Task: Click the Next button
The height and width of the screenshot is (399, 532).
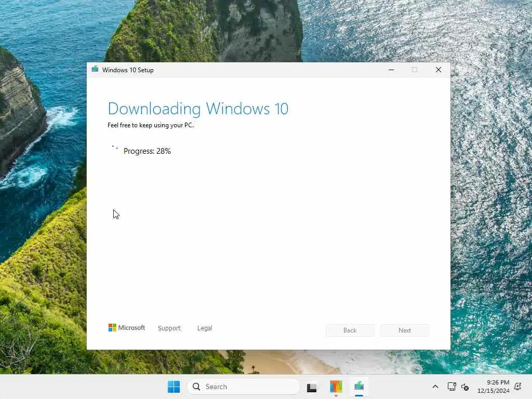Action: (x=405, y=330)
